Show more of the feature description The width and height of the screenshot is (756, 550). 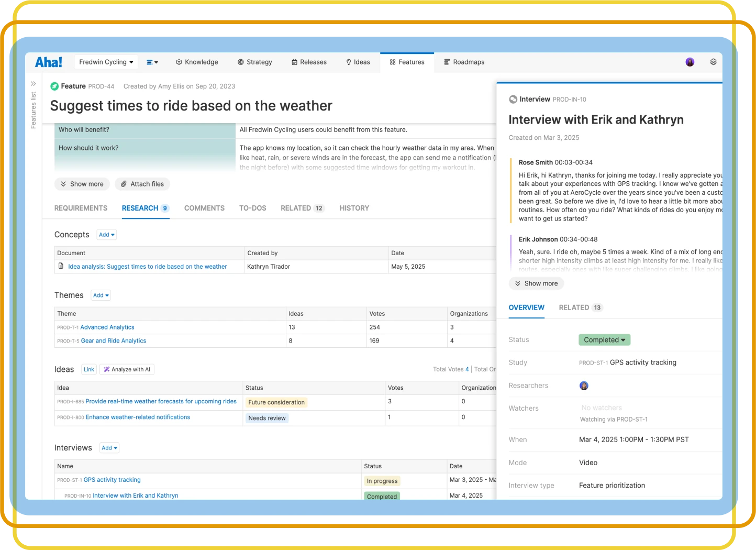(82, 184)
